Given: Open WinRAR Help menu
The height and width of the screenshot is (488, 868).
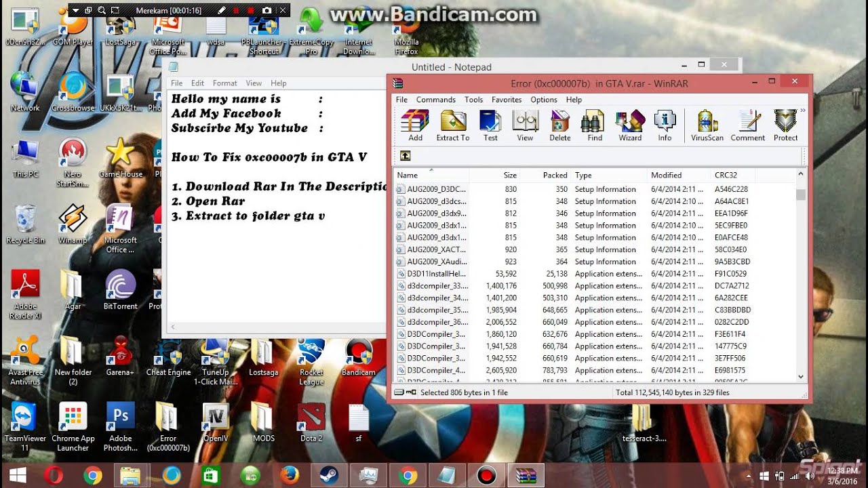Looking at the screenshot, I should click(574, 100).
